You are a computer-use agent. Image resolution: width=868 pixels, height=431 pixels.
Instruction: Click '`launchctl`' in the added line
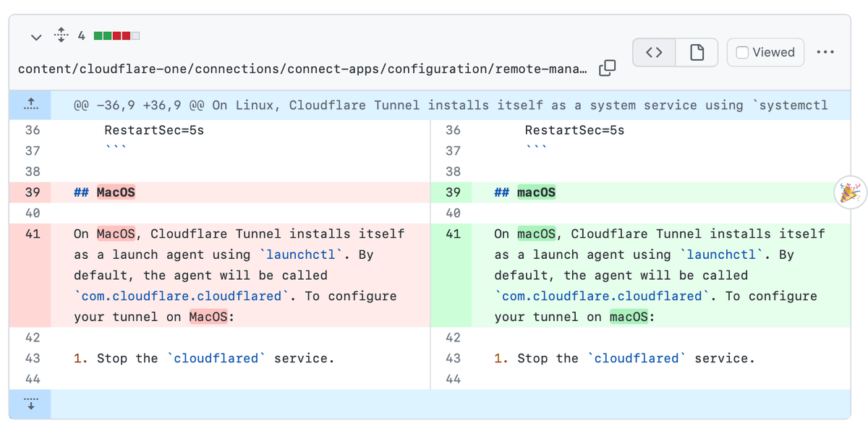point(722,255)
